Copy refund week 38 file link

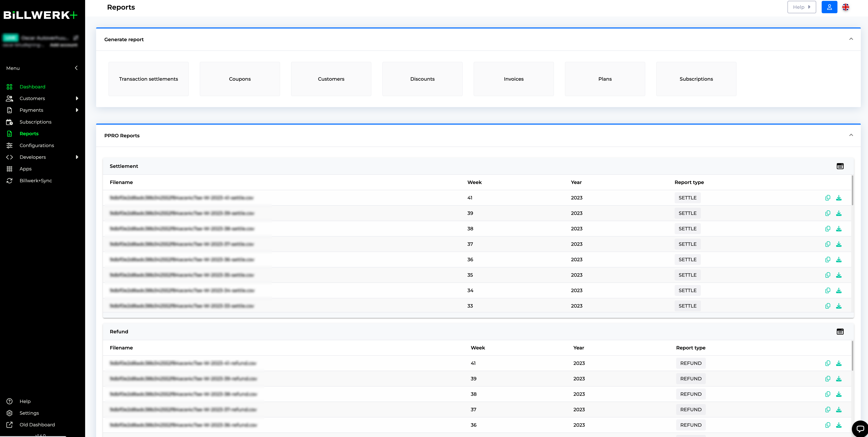tap(828, 394)
